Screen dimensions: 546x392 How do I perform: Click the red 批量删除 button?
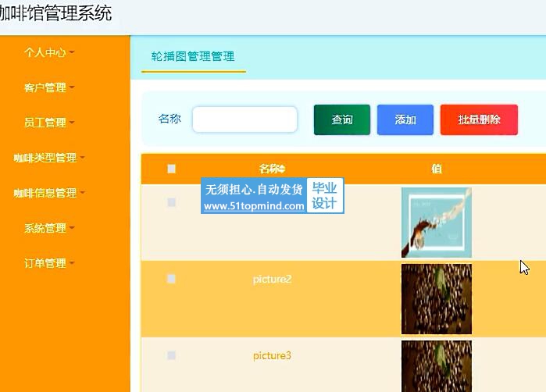(479, 119)
